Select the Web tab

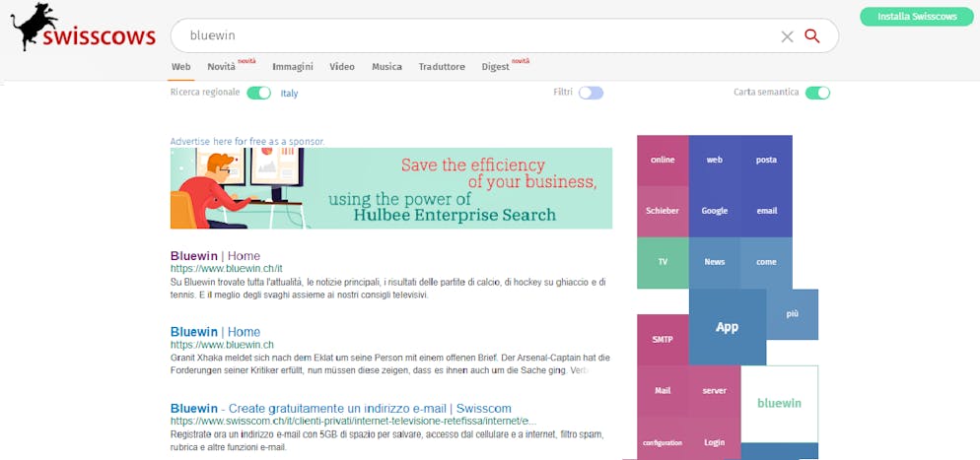pos(180,67)
